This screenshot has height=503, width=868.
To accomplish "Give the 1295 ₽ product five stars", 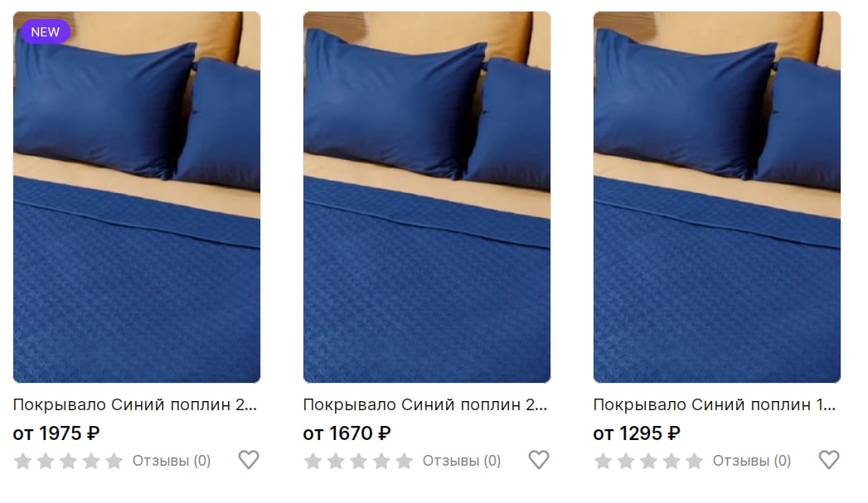I will click(x=694, y=461).
